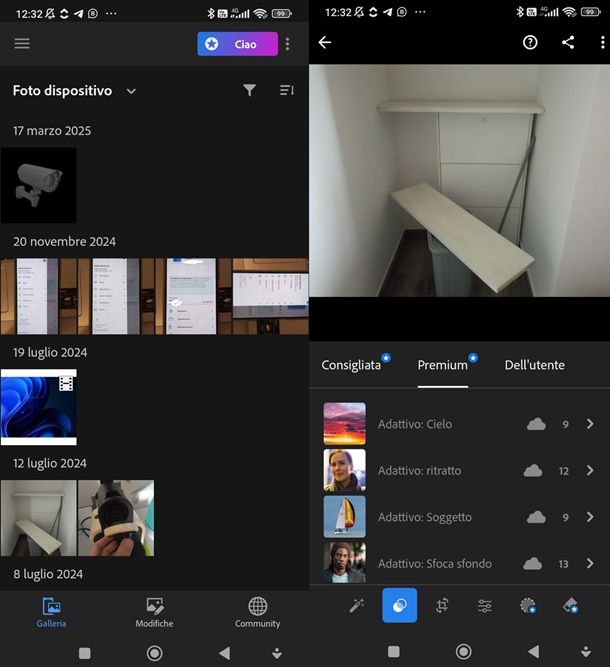610x667 pixels.
Task: Go back with the editor back arrow
Action: click(325, 42)
